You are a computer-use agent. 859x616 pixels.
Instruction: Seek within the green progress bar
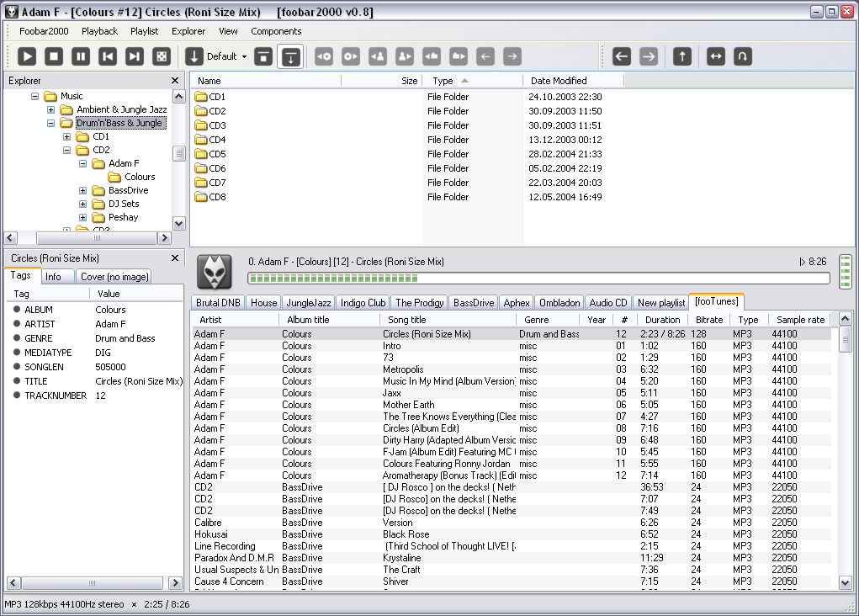tap(538, 279)
